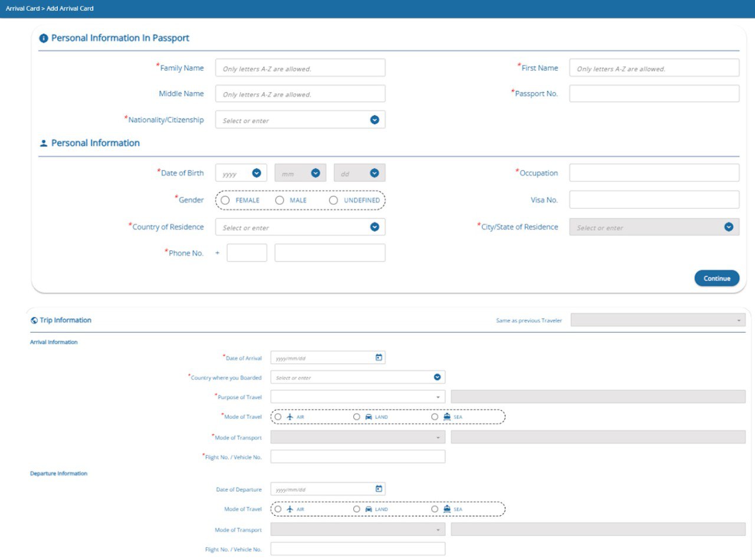The image size is (755, 560).
Task: Open the Nationality/Citizenship dropdown
Action: (x=374, y=120)
